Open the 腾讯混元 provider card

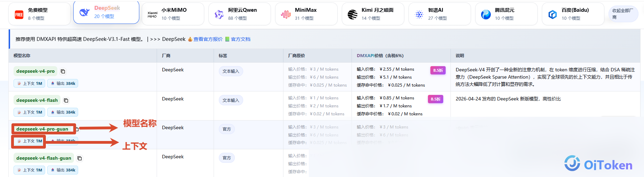(506, 14)
